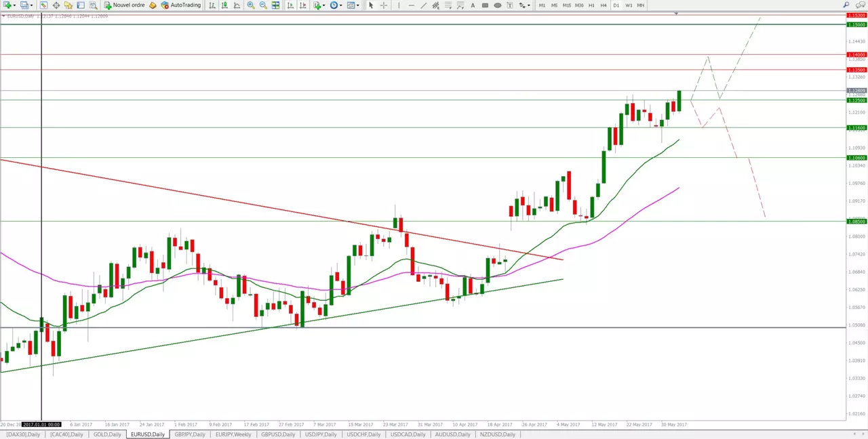Image resolution: width=868 pixels, height=439 pixels.
Task: Open the Periods clock icon
Action: tap(334, 5)
